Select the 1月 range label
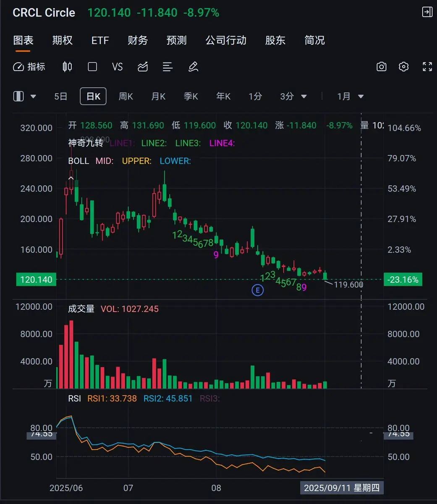Screen dimensions: 437x504 pyautogui.click(x=344, y=97)
